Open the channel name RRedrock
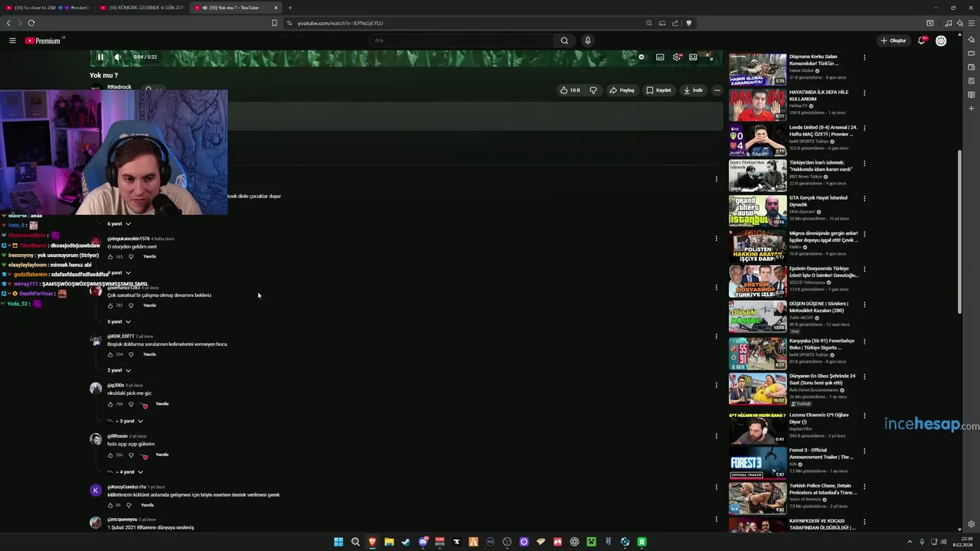This screenshot has height=551, width=980. point(119,87)
